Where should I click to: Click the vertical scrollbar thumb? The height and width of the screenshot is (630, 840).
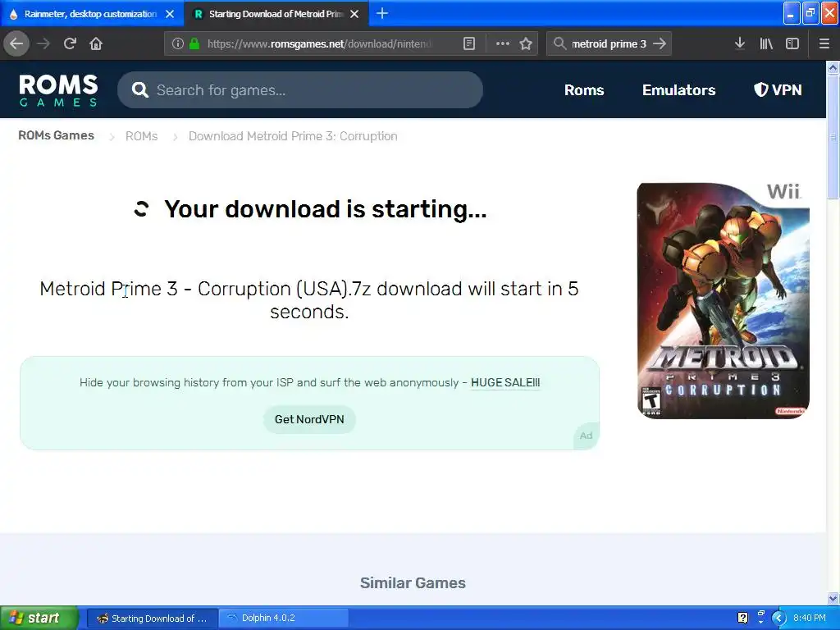click(x=833, y=137)
